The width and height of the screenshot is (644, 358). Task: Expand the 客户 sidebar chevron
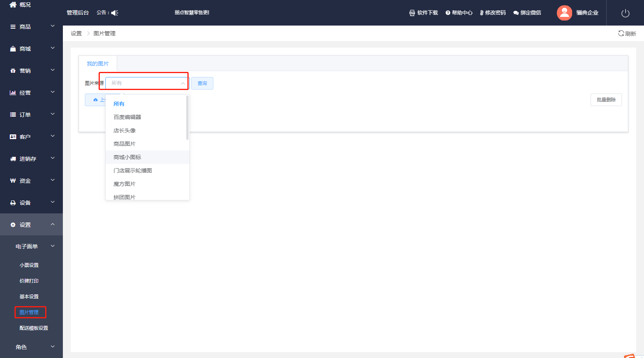click(x=53, y=136)
